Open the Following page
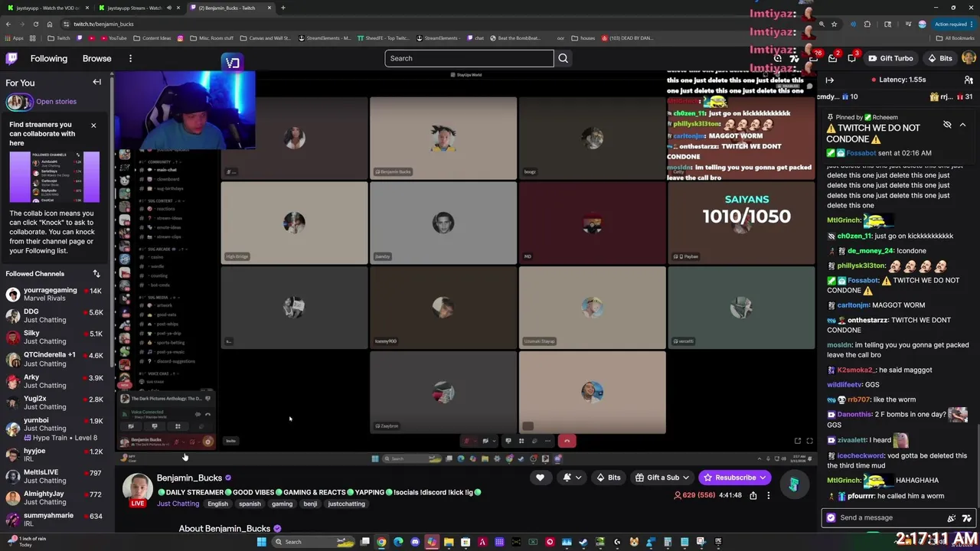 tap(49, 58)
